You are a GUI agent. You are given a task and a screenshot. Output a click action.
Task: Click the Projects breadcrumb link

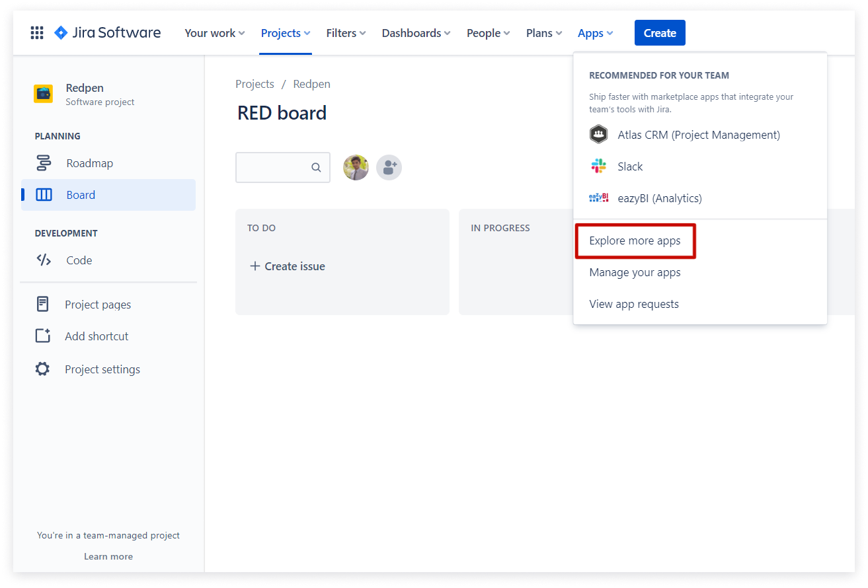(x=255, y=84)
